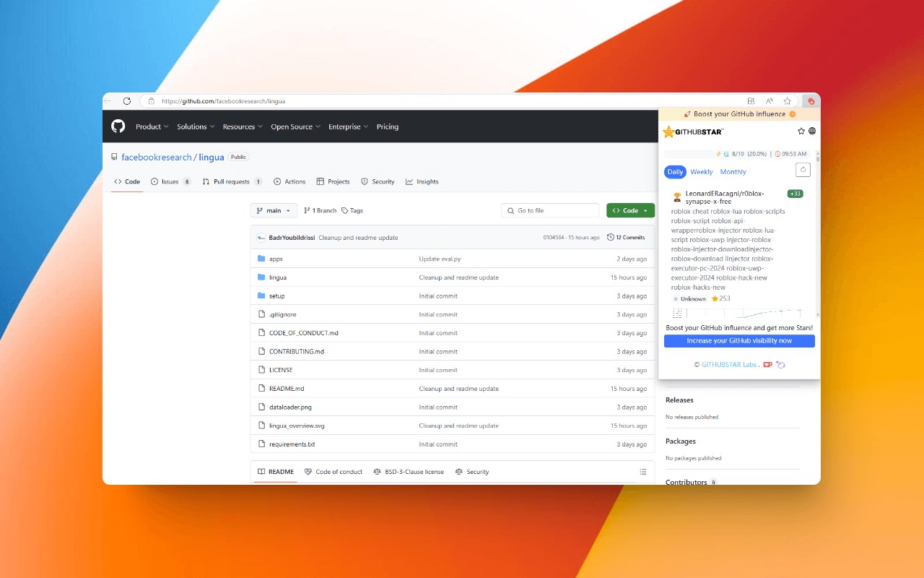924x578 pixels.
Task: Select the README tab
Action: pyautogui.click(x=276, y=472)
